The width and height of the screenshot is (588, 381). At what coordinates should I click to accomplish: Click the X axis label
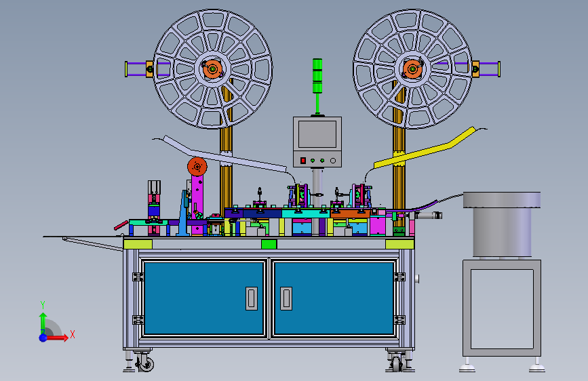(x=73, y=334)
